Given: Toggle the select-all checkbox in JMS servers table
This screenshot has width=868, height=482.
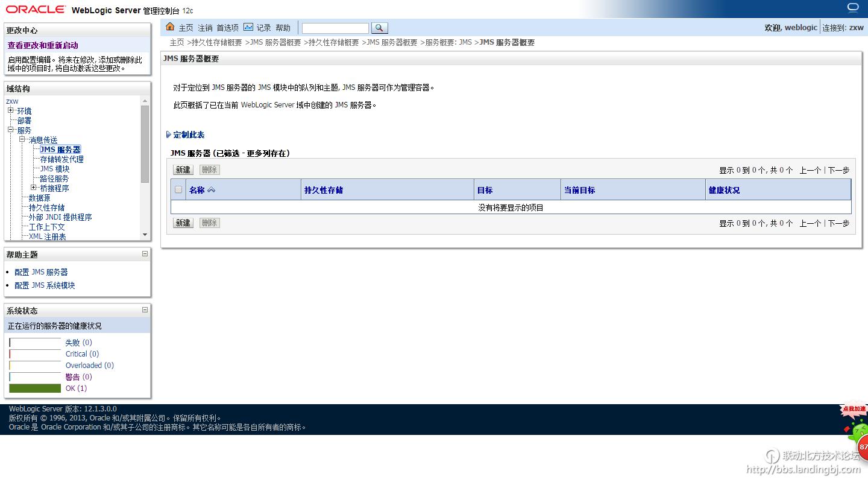Looking at the screenshot, I should click(178, 189).
